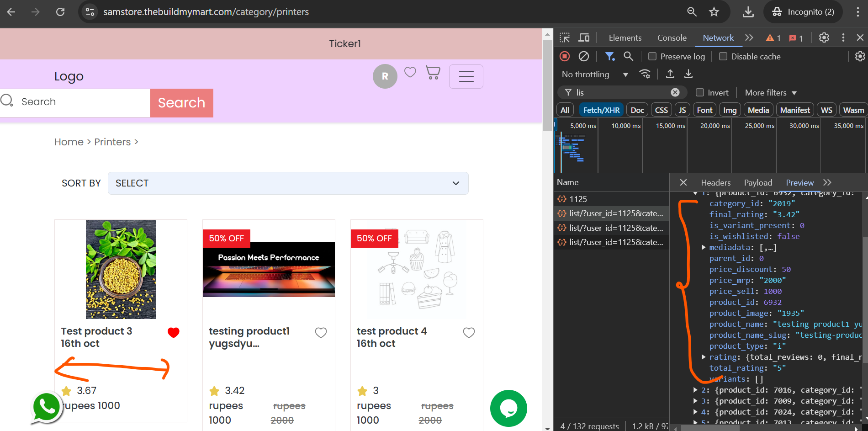Open DevTools settings gear

click(824, 38)
